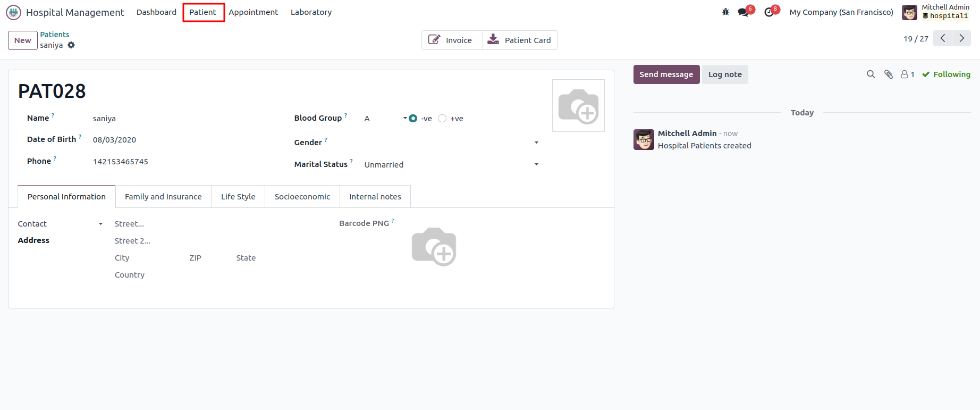Viewport: 980px width, 410px height.
Task: Click the Send message button
Action: coord(666,74)
